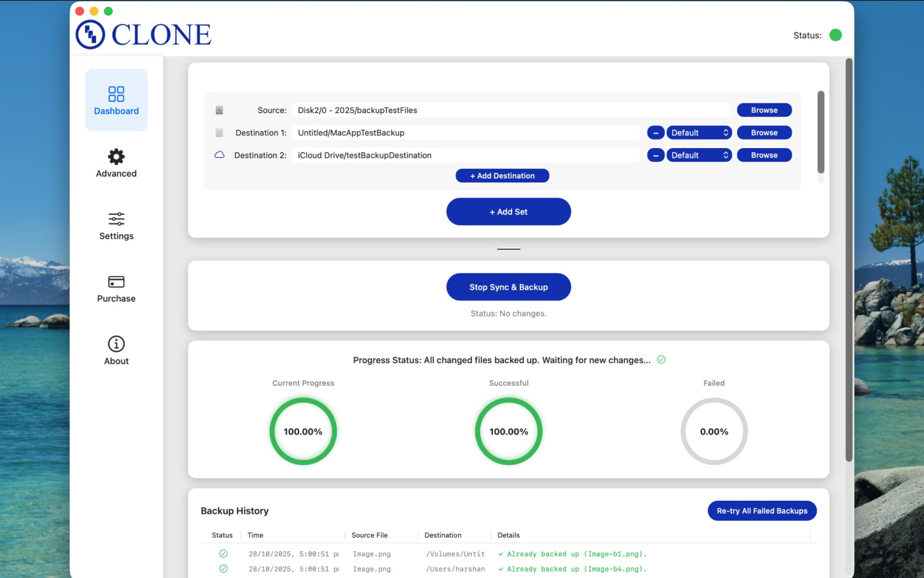Click the Destination 1 path field
This screenshot has width=924, height=578.
(465, 132)
